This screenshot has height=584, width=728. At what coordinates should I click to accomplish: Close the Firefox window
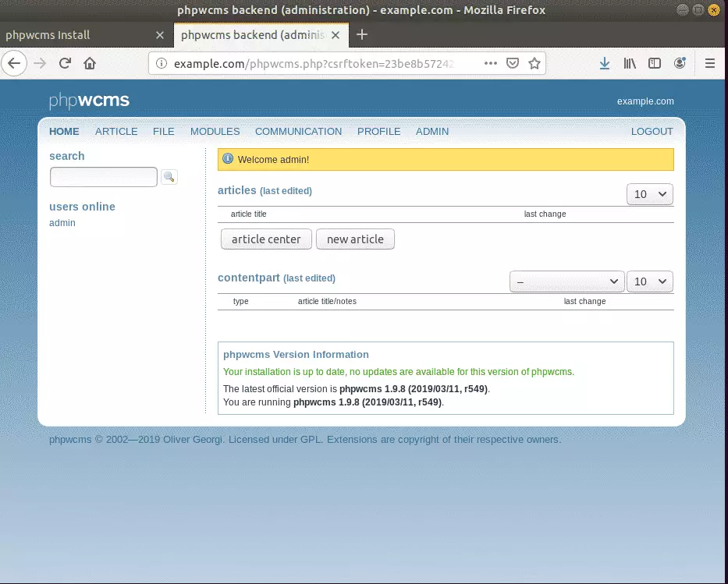(x=714, y=9)
